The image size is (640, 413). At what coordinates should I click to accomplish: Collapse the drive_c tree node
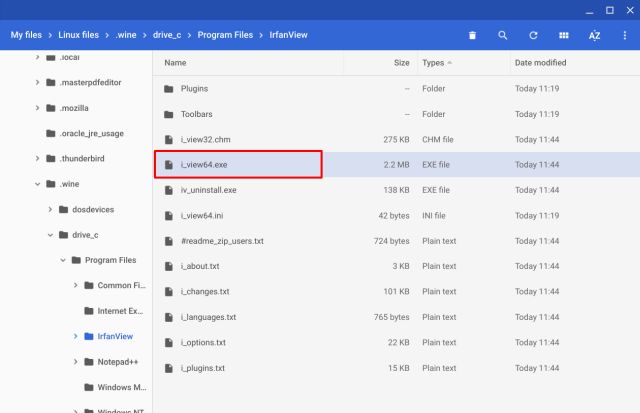50,235
